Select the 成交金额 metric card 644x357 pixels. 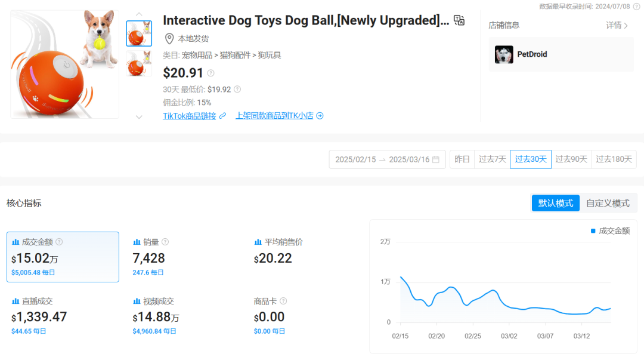click(x=63, y=257)
